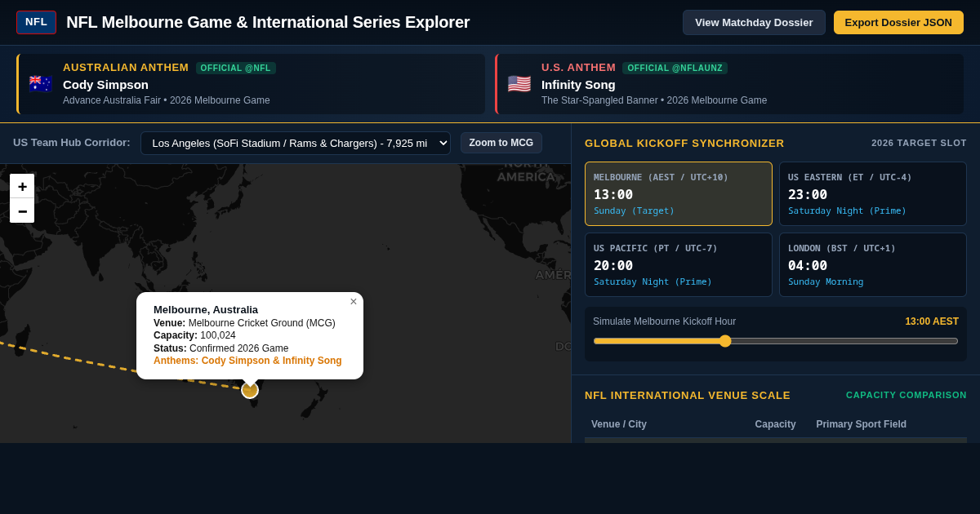Click the NFL INTERNATIONAL VENUE SCALE heading

point(688,395)
